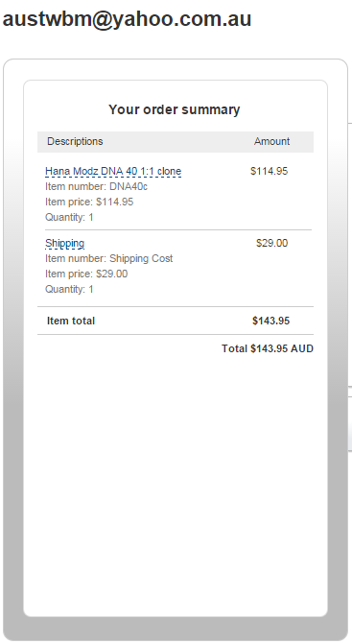This screenshot has height=644, width=352.
Task: Click the gray header row of the table
Action: (176, 142)
